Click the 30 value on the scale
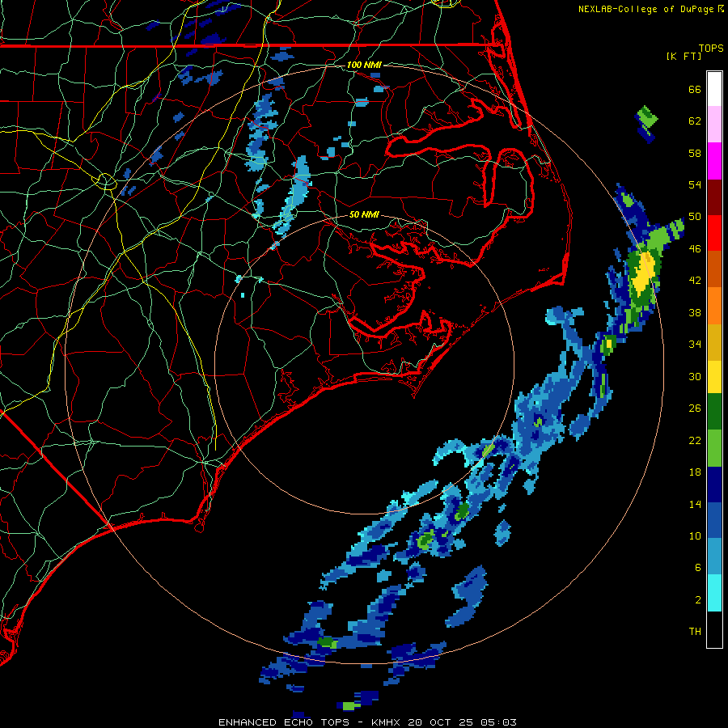This screenshot has width=728, height=728. (695, 376)
